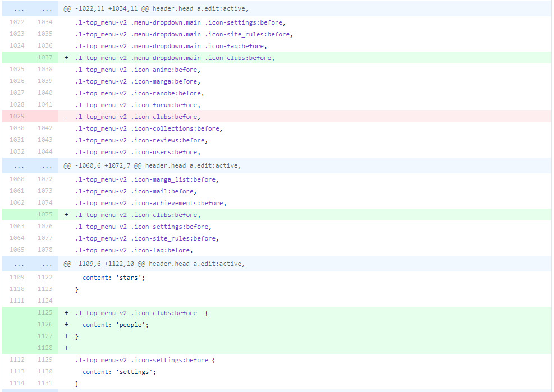Click the .icon-manga_list:before code line
554x392 pixels.
pos(146,179)
